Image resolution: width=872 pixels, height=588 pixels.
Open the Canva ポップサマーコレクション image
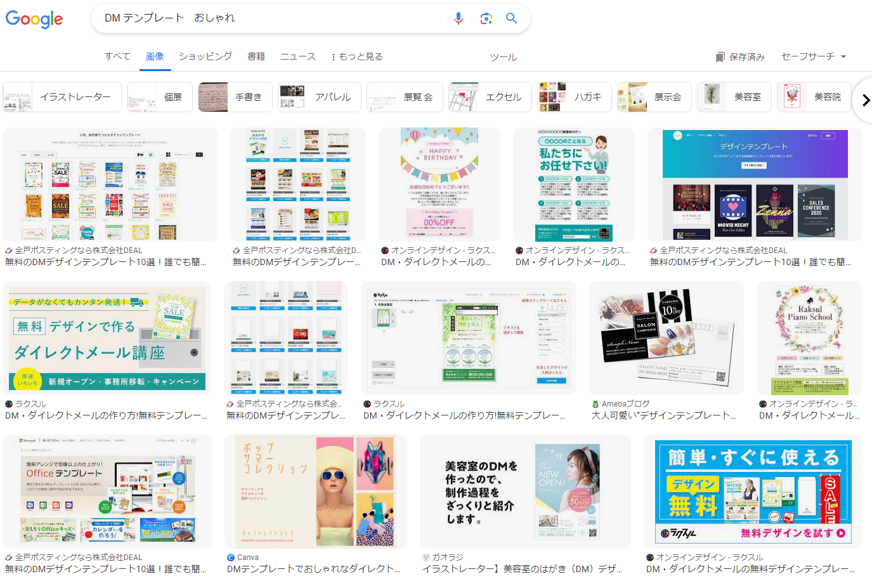316,492
